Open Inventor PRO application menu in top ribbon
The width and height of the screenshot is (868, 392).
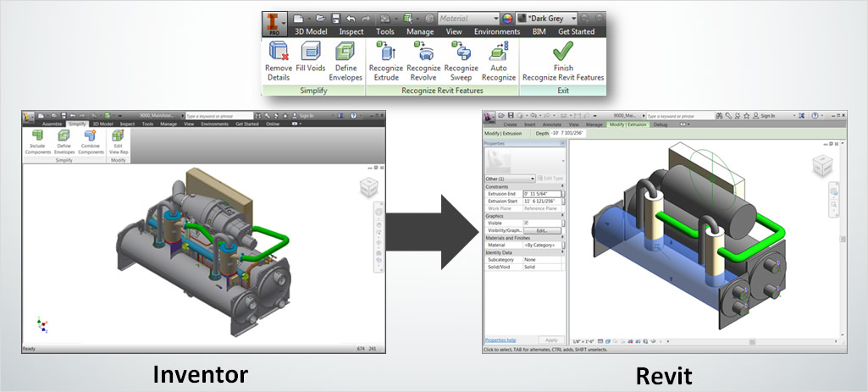pos(274,25)
